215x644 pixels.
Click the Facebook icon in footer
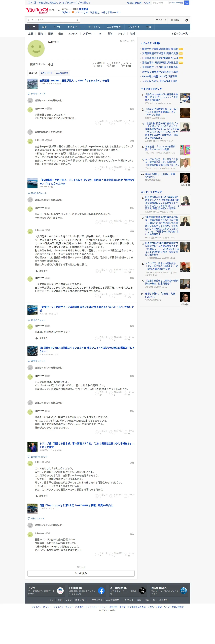[x=101, y=591]
